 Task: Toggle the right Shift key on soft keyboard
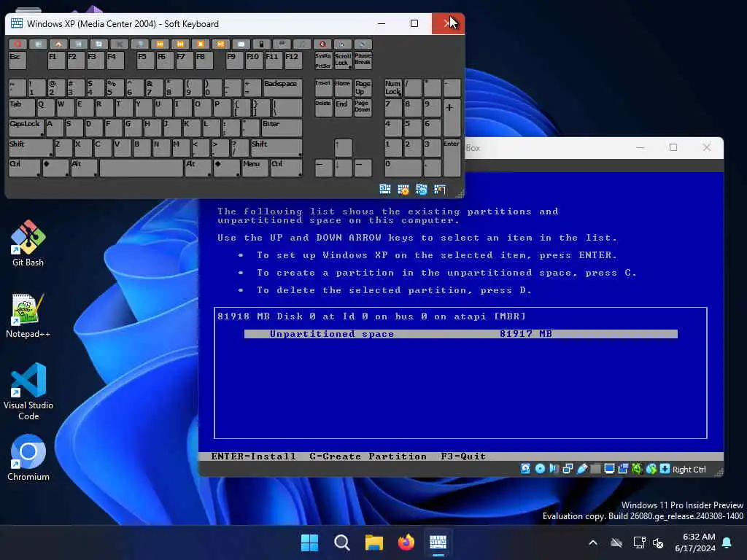[276, 147]
